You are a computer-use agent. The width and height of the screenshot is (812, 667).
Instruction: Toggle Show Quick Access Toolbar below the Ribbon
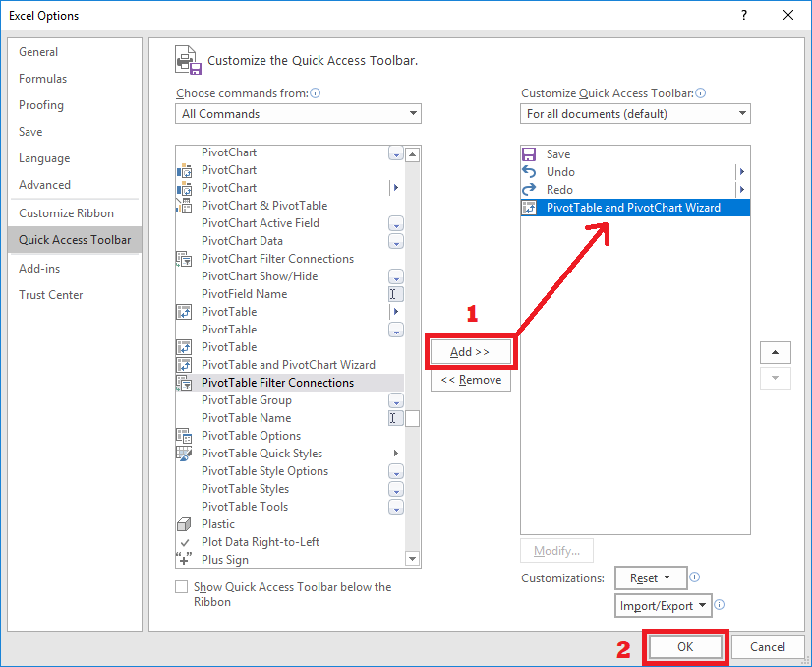click(181, 587)
